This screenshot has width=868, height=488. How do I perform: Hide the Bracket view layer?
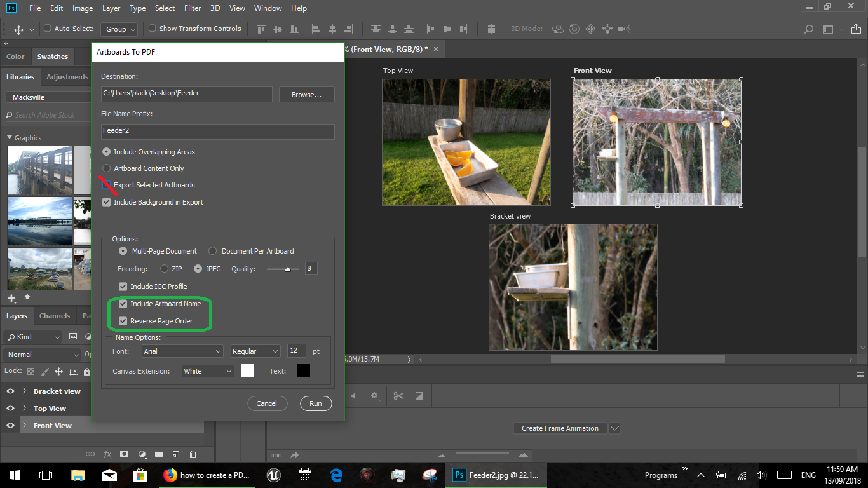10,391
